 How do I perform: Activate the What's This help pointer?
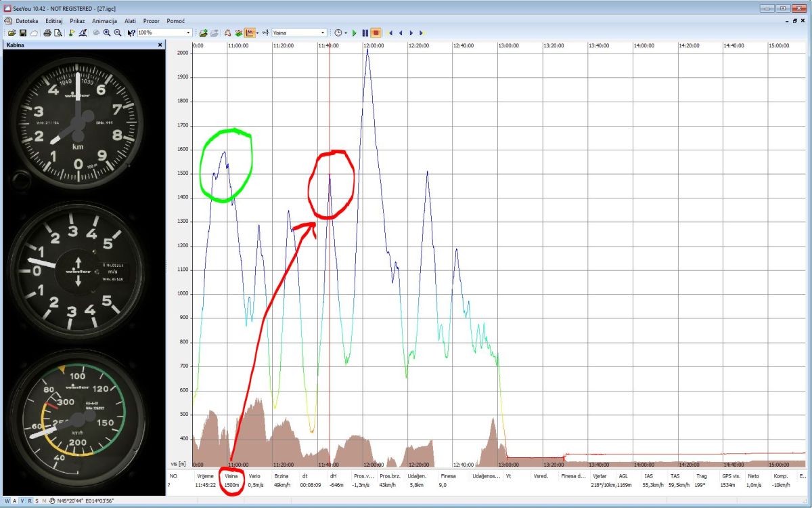[x=131, y=33]
